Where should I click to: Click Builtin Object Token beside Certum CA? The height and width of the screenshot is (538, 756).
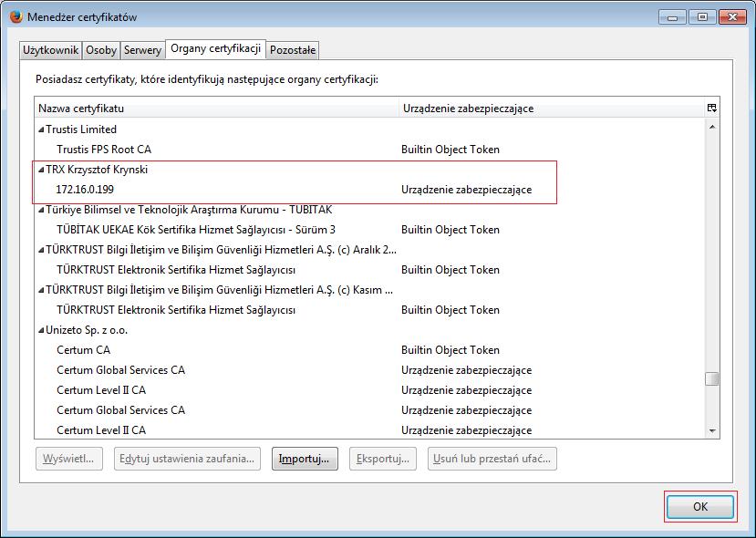click(x=450, y=350)
